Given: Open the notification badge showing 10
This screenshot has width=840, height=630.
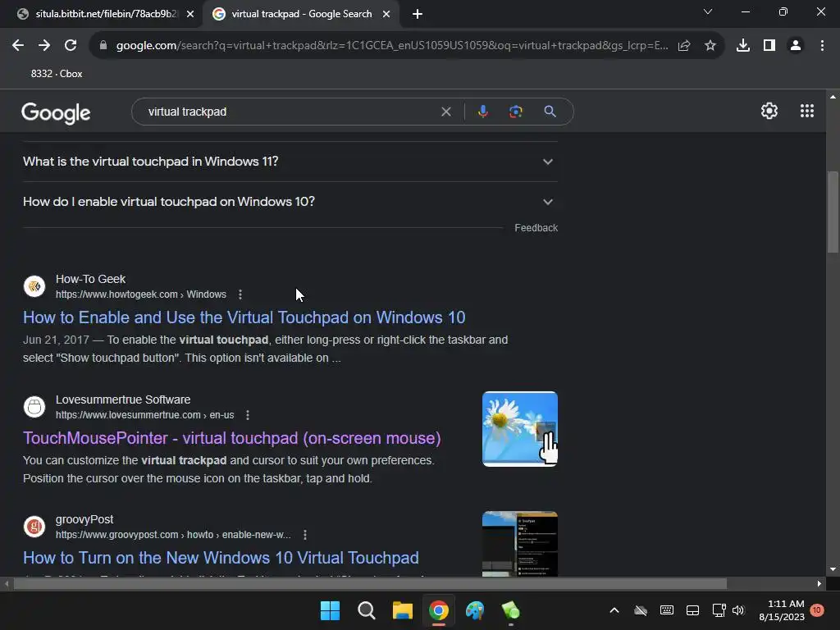Looking at the screenshot, I should pos(816,610).
